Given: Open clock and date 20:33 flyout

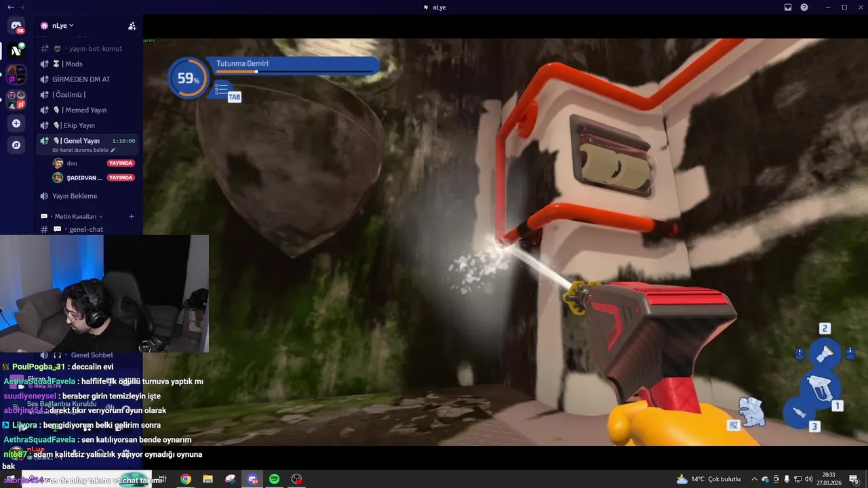Looking at the screenshot, I should (x=829, y=479).
